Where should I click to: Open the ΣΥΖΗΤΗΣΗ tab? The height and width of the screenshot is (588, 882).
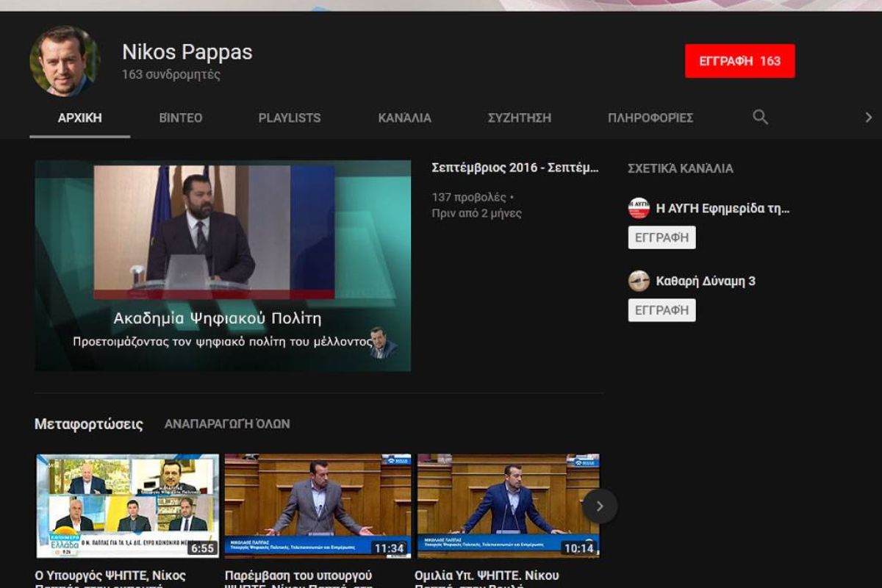[519, 118]
